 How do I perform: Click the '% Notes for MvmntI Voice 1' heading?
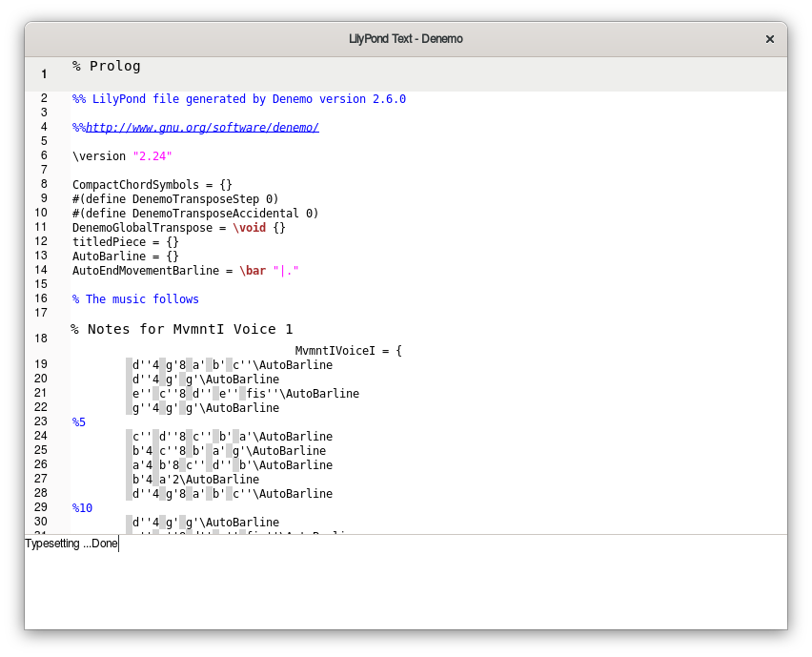[182, 329]
